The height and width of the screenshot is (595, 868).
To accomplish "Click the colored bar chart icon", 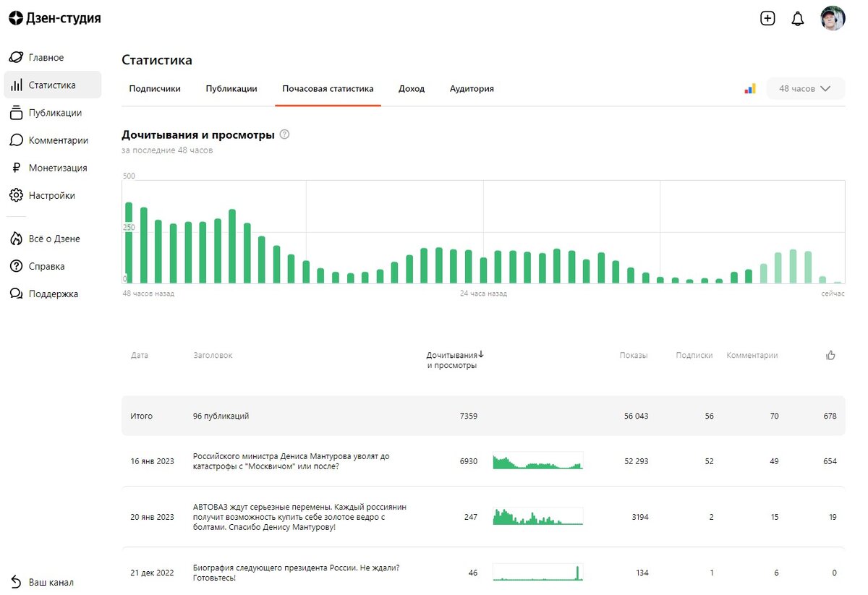I will pos(750,89).
